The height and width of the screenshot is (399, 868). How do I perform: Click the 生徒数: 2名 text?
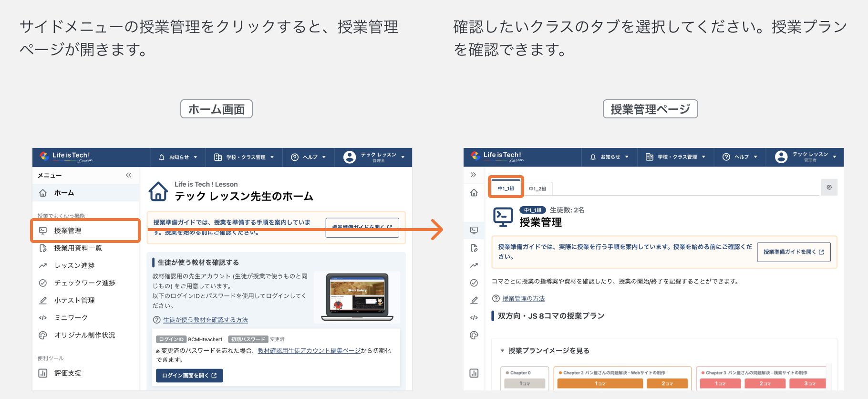pyautogui.click(x=567, y=210)
